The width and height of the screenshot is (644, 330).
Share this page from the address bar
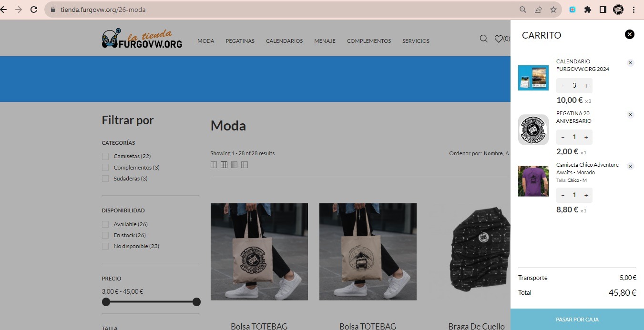pyautogui.click(x=538, y=10)
